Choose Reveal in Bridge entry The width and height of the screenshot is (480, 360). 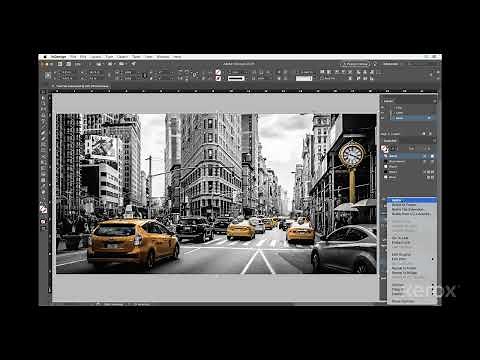(412, 272)
